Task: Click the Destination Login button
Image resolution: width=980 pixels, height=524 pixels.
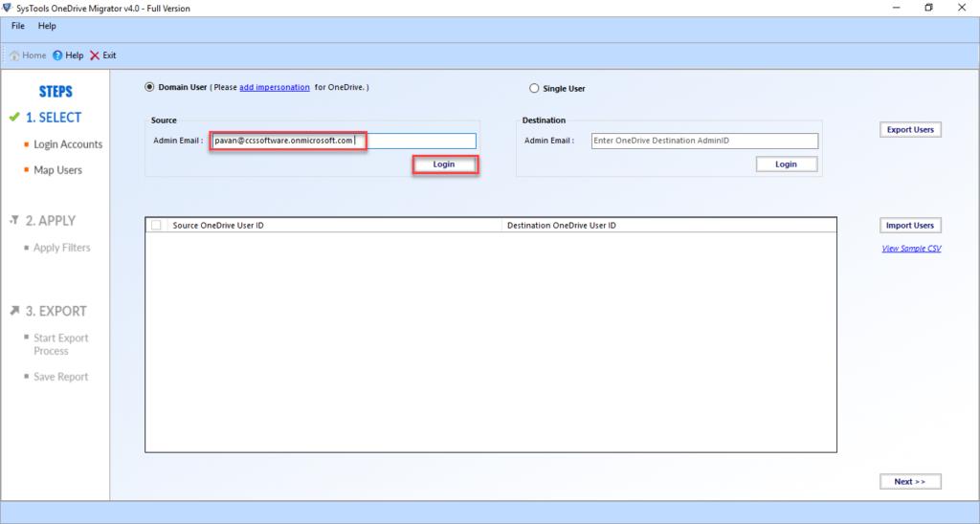Action: 787,164
